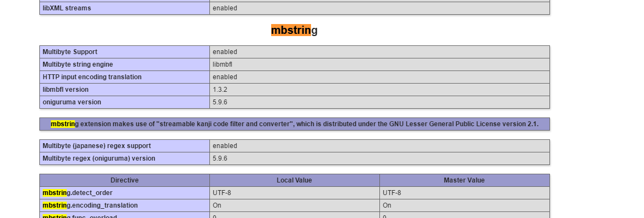Select the 'mbstring.detect_order' directive
This screenshot has width=644, height=218.
click(x=78, y=193)
